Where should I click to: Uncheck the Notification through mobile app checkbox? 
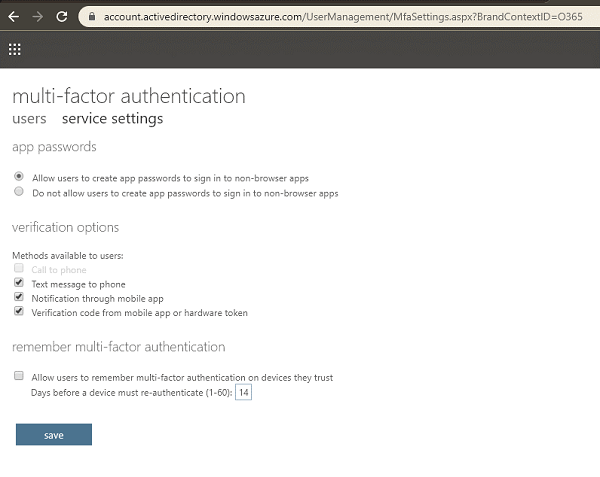click(x=18, y=296)
